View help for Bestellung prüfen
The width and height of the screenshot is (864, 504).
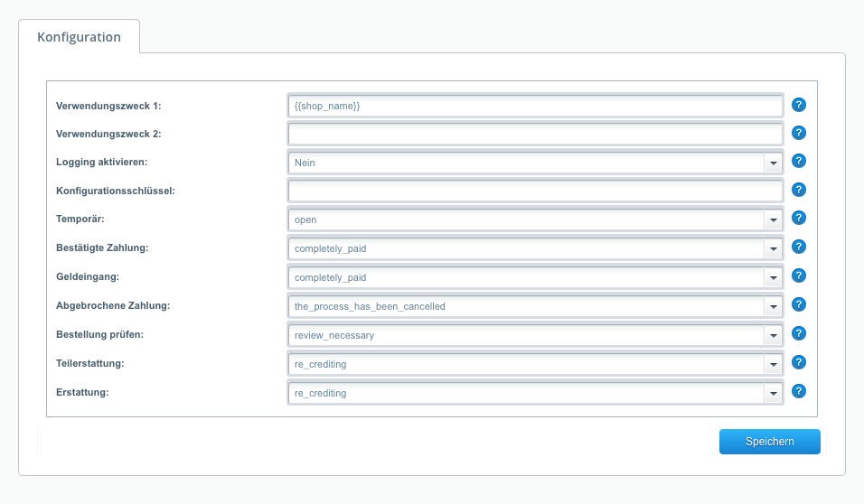point(798,334)
